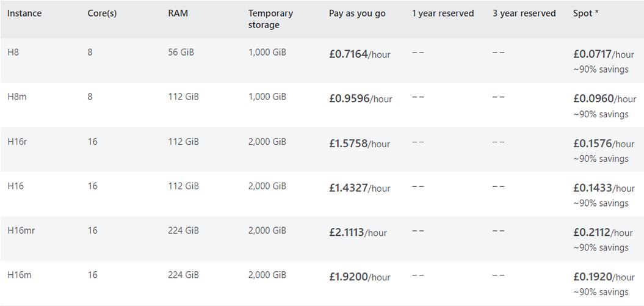Click the 56 GiB RAM value

tap(181, 53)
